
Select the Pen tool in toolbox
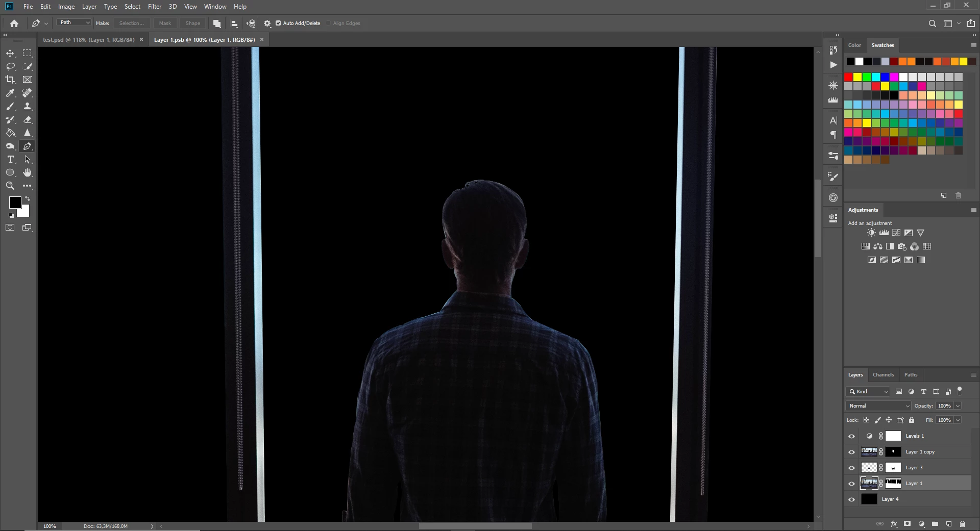(28, 146)
